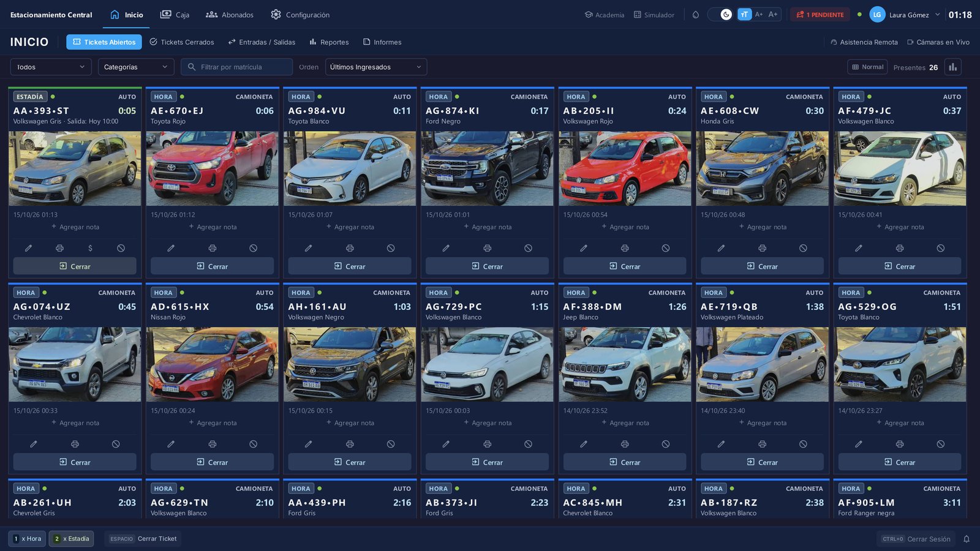Select the normal text size tT option
The height and width of the screenshot is (551, 980).
coord(744,15)
